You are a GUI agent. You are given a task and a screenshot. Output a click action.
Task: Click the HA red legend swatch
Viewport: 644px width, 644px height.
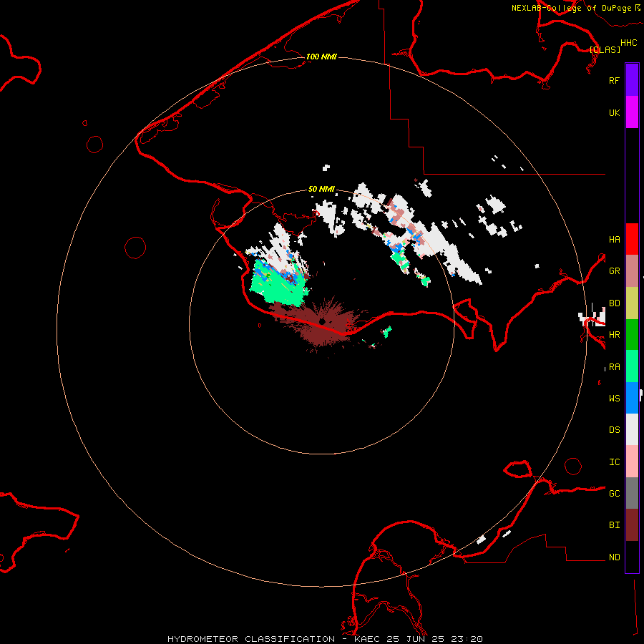(x=632, y=239)
